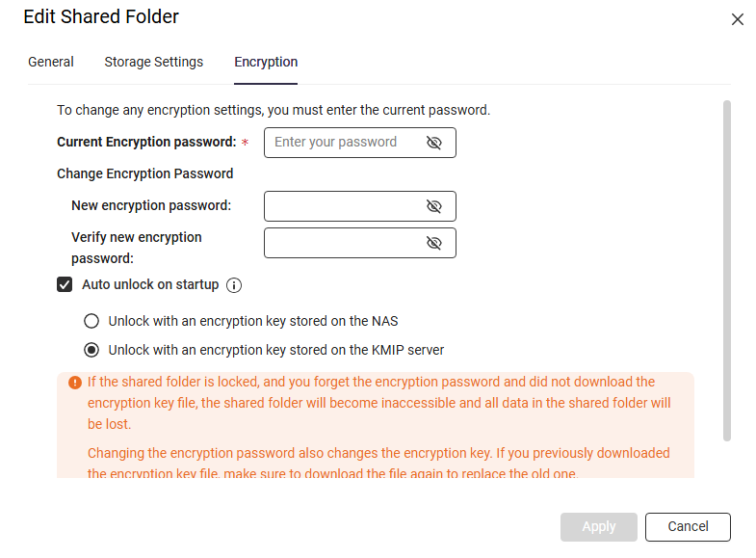Select unlock with key on KMIP server
Screen dimensions: 756x558
[91, 350]
